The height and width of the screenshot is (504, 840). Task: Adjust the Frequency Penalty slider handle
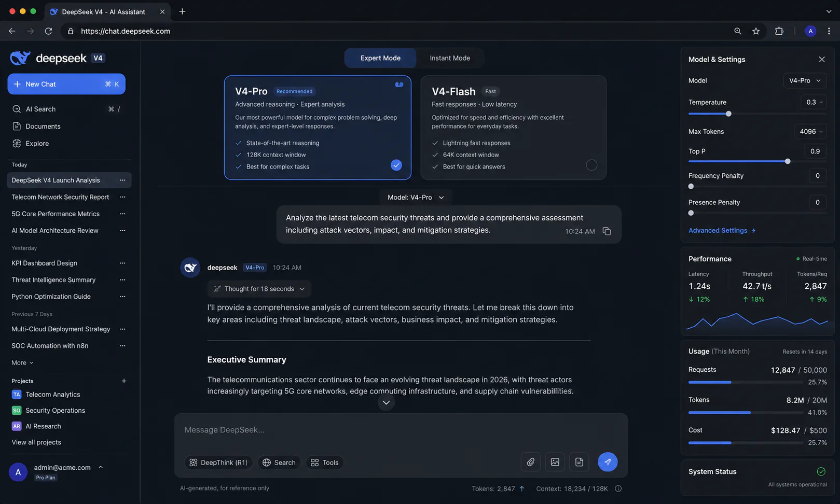(x=691, y=186)
